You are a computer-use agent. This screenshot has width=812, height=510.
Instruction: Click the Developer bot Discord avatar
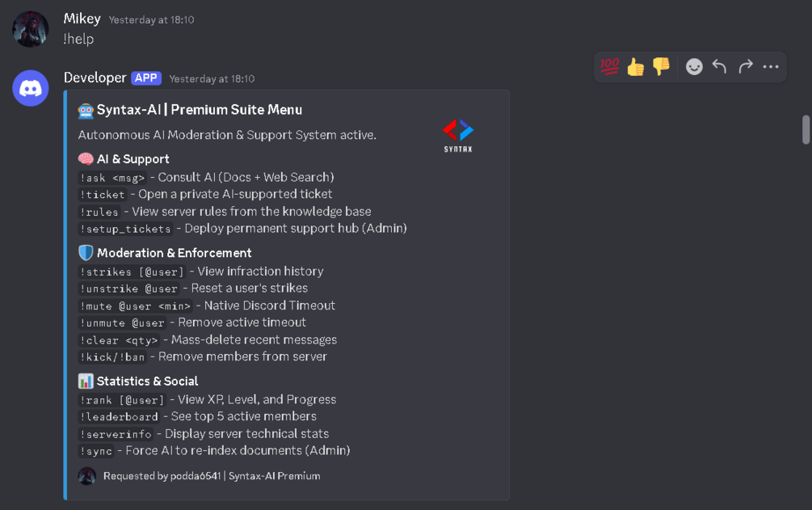coord(31,88)
